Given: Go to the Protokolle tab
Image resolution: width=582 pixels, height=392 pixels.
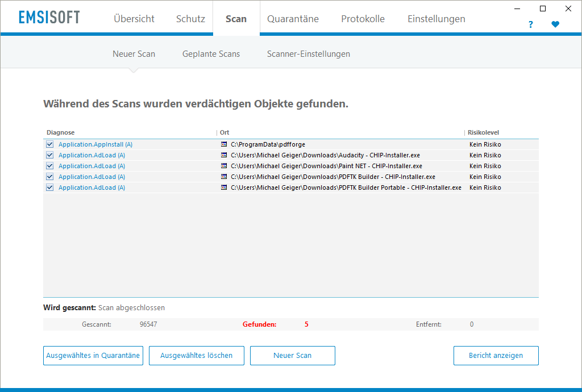Looking at the screenshot, I should 363,19.
